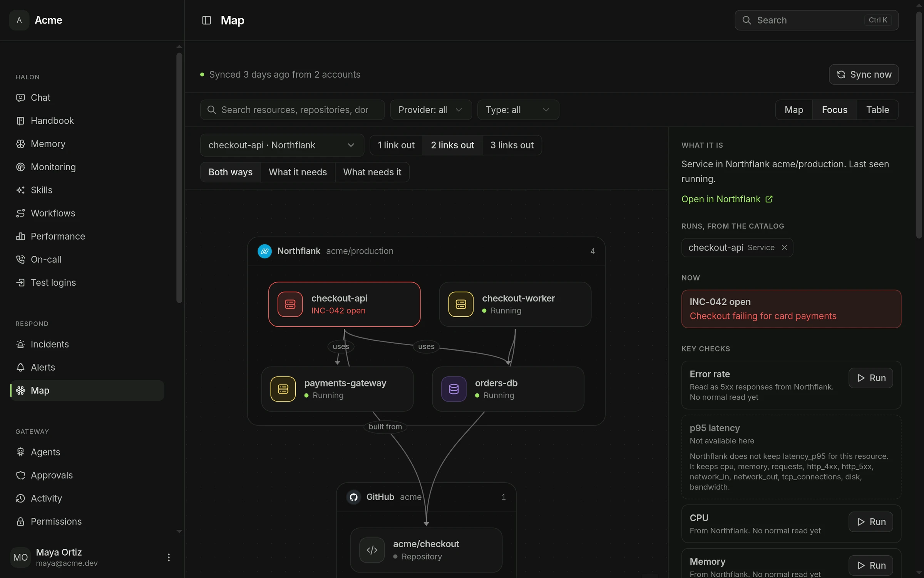The height and width of the screenshot is (578, 924).
Task: Open Alerts in sidebar
Action: [x=87, y=367]
